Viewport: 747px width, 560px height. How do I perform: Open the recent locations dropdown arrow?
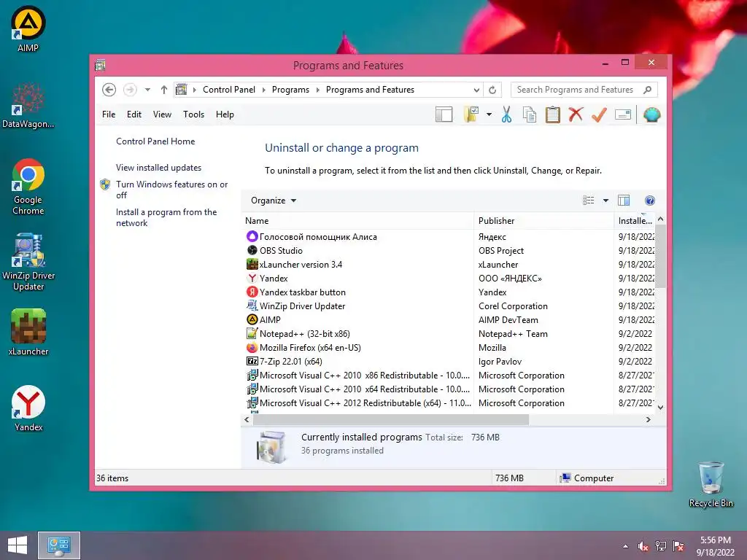pos(147,90)
